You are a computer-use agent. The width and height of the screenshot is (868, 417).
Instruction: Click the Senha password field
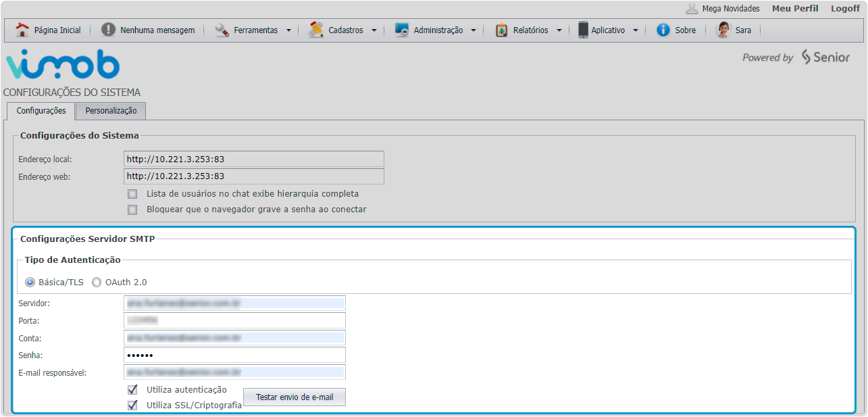point(234,355)
